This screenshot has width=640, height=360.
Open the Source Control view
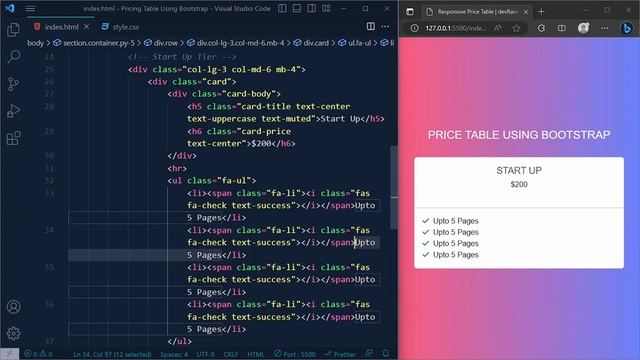(13, 84)
